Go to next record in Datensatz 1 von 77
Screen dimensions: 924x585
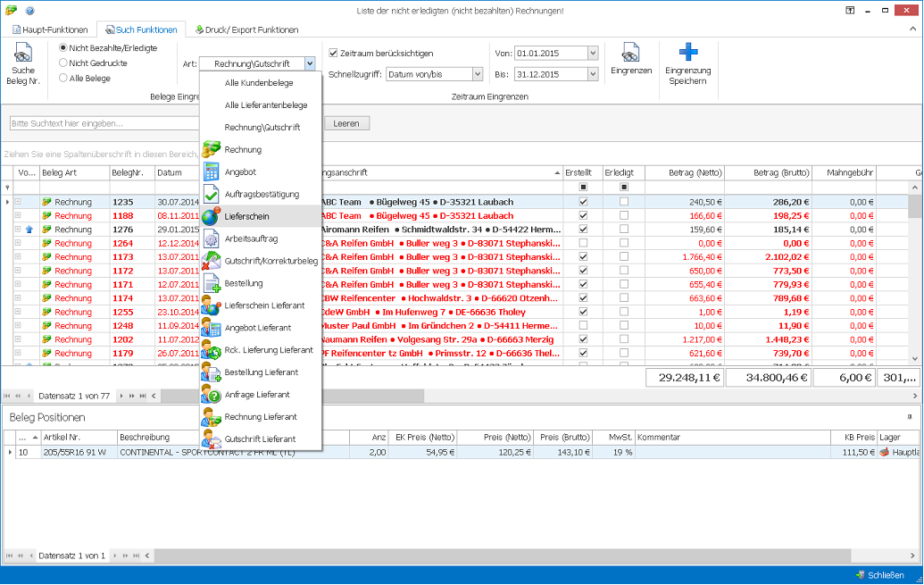pos(121,396)
